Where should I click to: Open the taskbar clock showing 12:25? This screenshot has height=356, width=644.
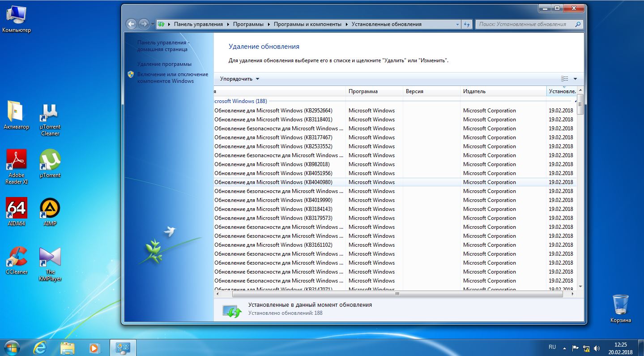coord(620,348)
